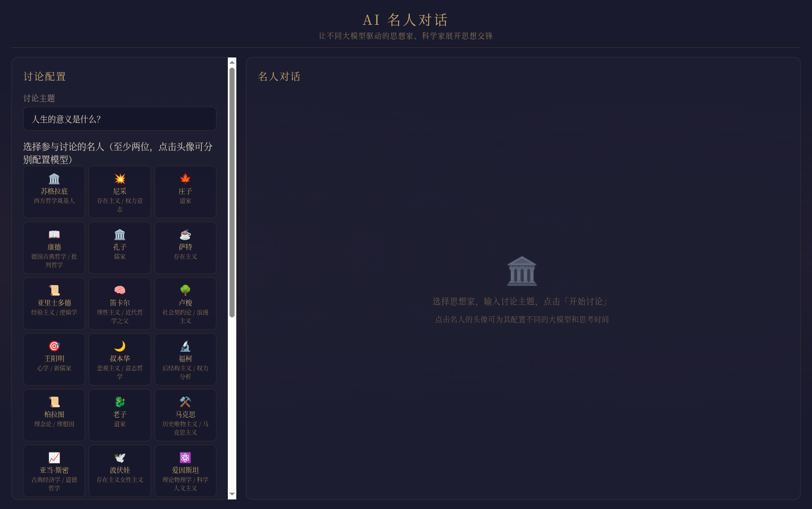Choose 福柯 microscope icon
812x509 pixels.
[186, 346]
